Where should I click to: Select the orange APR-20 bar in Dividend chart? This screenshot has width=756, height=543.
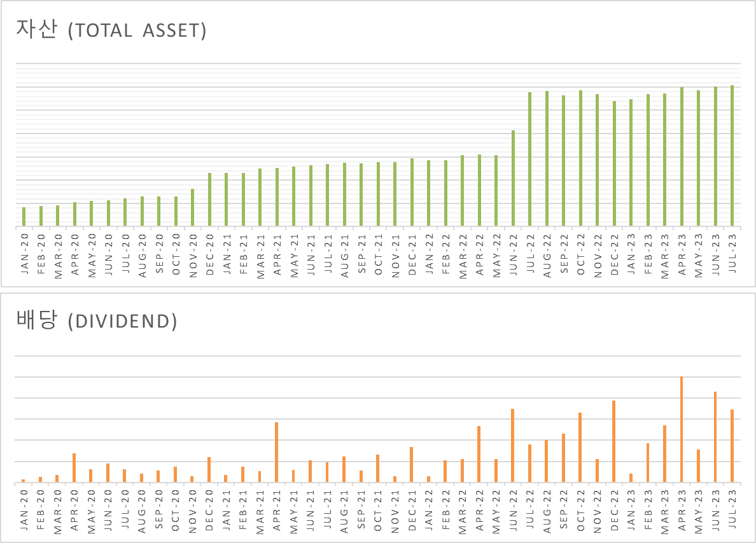[x=74, y=468]
